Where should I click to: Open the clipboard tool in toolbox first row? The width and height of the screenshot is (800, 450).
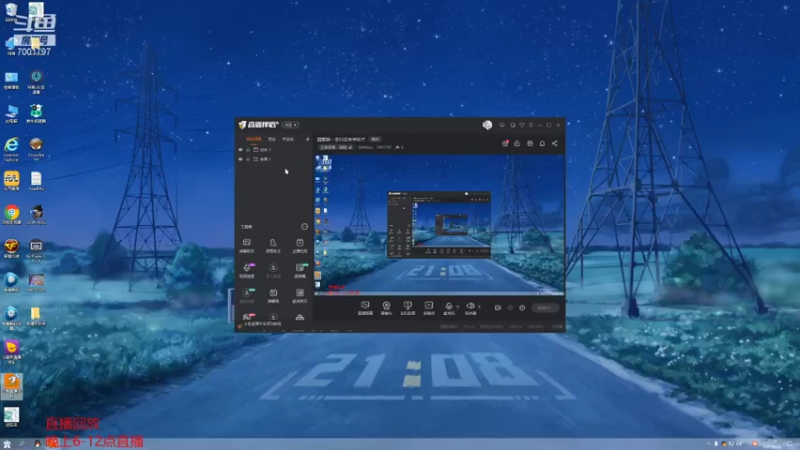coord(299,245)
